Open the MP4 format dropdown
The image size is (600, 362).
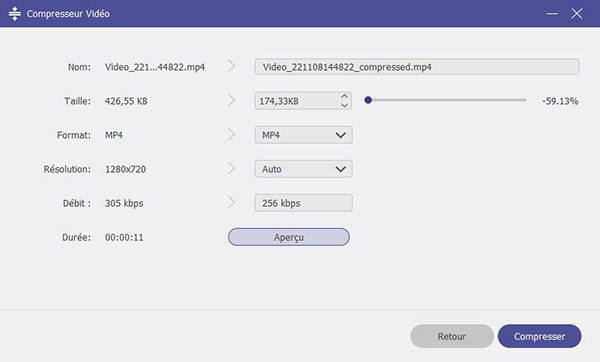(303, 135)
